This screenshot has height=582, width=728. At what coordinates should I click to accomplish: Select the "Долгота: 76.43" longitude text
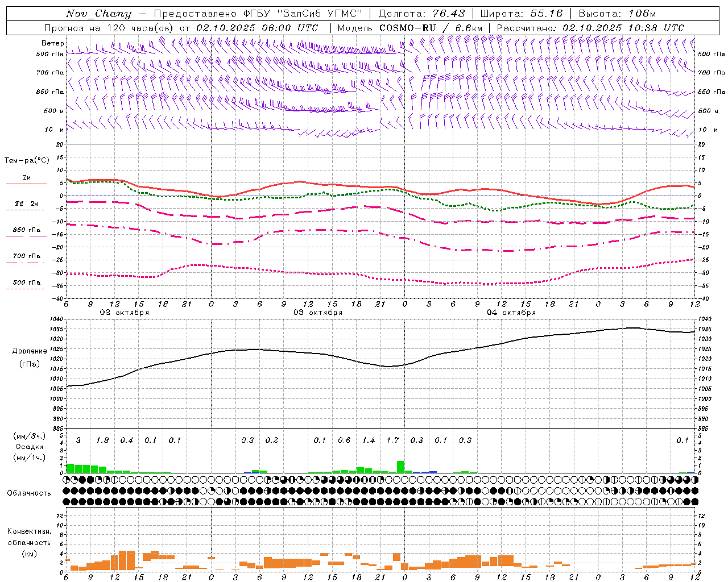point(421,14)
